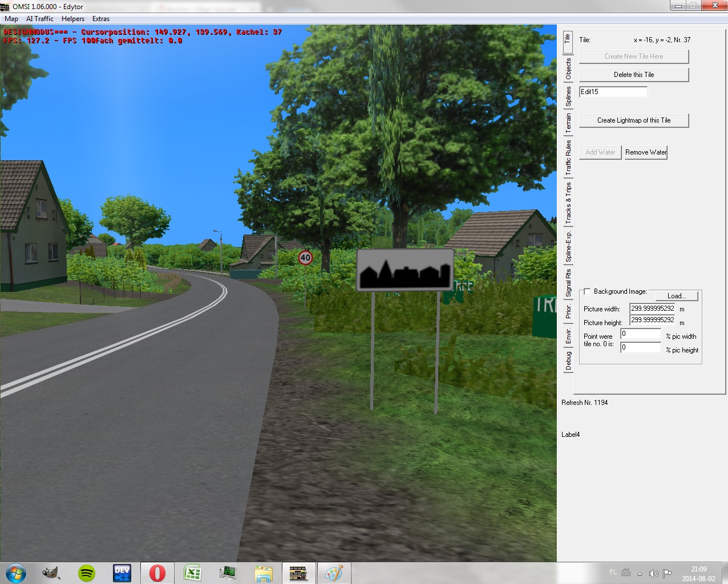Image resolution: width=728 pixels, height=584 pixels.
Task: Switch to the Traffic Rules tab
Action: pyautogui.click(x=568, y=157)
